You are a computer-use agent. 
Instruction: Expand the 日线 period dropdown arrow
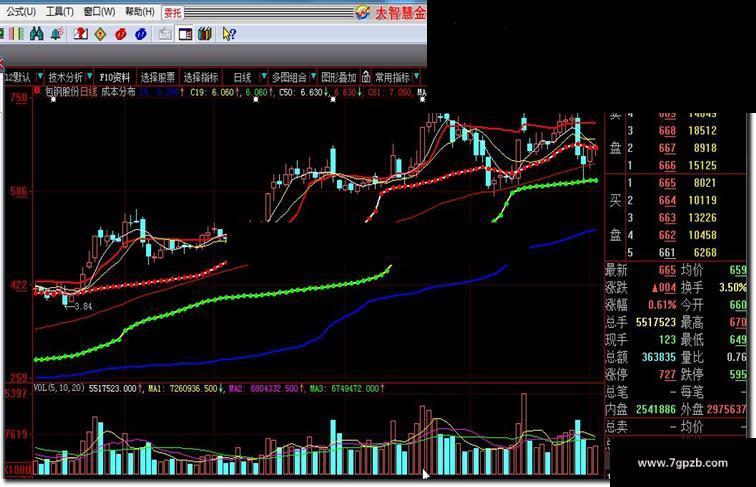click(x=264, y=76)
